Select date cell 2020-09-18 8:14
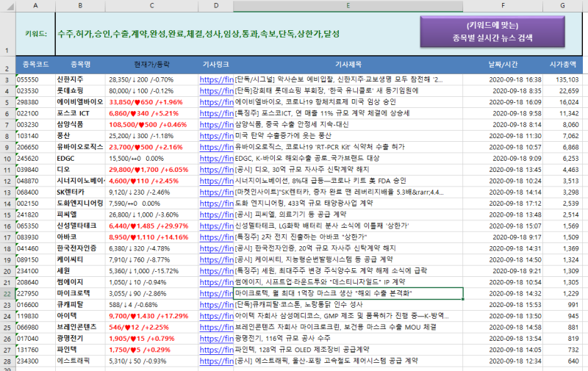The height and width of the screenshot is (371, 588). coord(503,124)
